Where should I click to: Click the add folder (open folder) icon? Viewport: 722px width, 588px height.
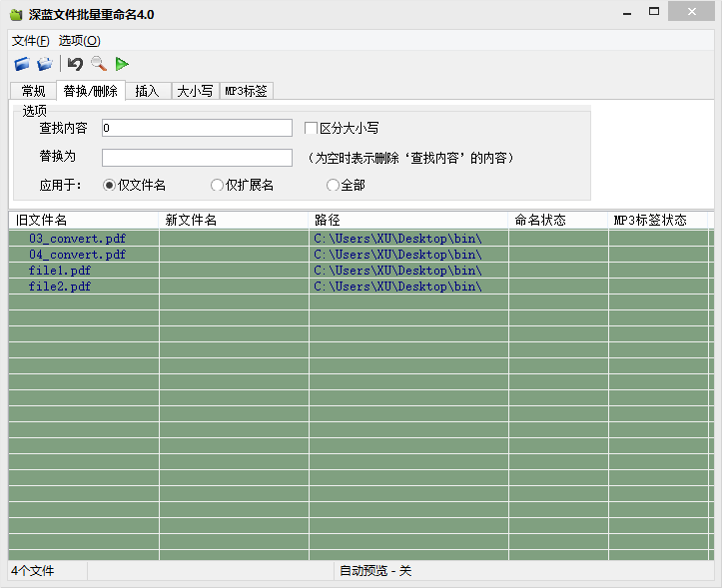click(45, 64)
